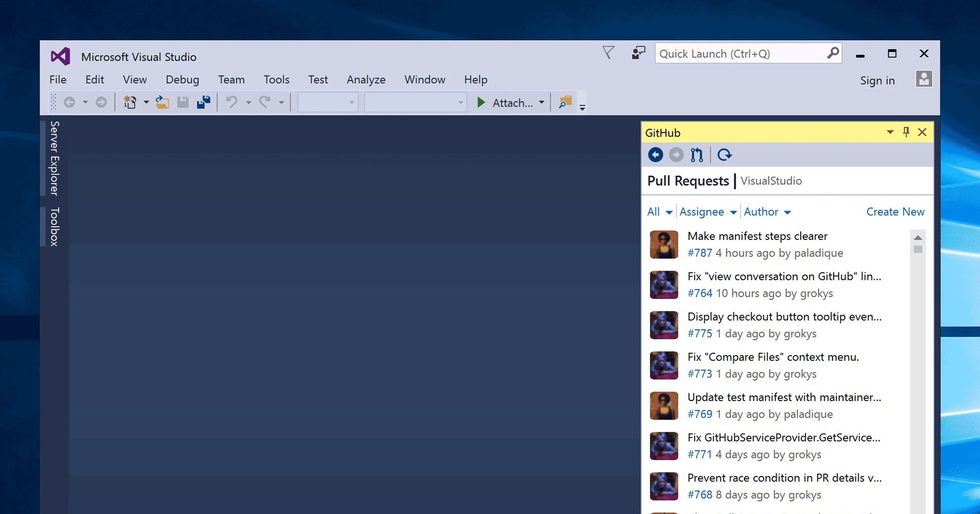Screen dimensions: 980x514
Task: Click the back navigation arrow in GitHub panel
Action: (655, 155)
